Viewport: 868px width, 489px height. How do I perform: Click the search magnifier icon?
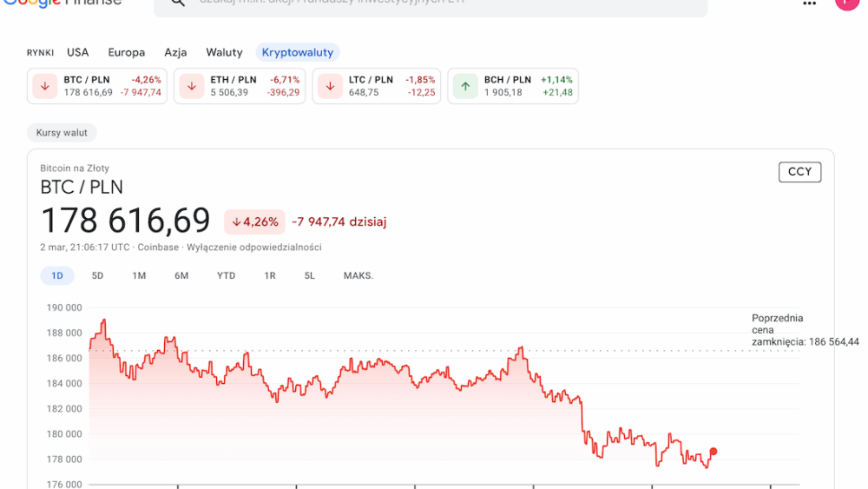[177, 3]
